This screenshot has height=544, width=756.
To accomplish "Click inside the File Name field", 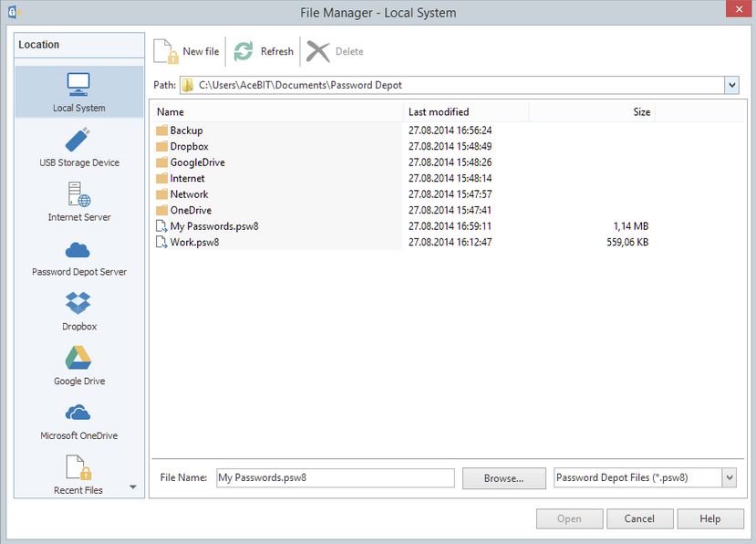I will [335, 477].
